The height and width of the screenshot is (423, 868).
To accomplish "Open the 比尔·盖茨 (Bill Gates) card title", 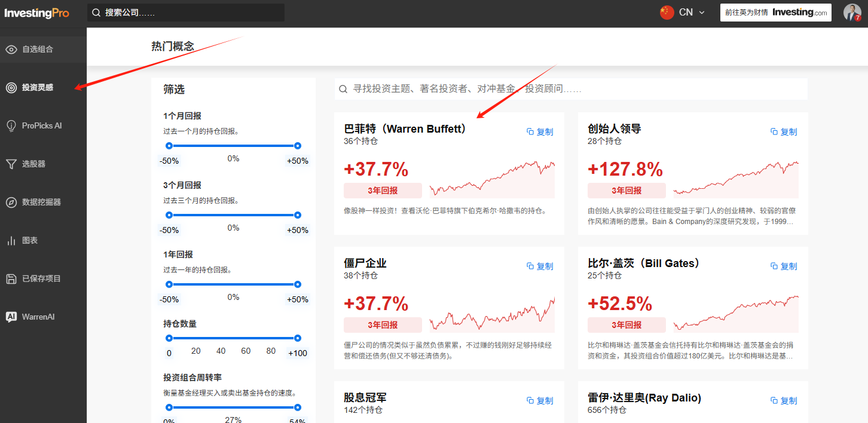I will (644, 263).
